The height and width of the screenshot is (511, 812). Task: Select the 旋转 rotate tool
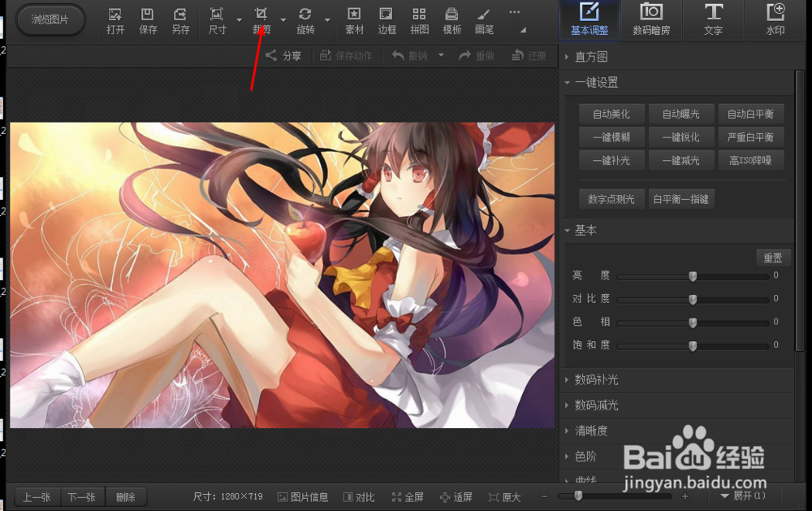click(x=305, y=21)
